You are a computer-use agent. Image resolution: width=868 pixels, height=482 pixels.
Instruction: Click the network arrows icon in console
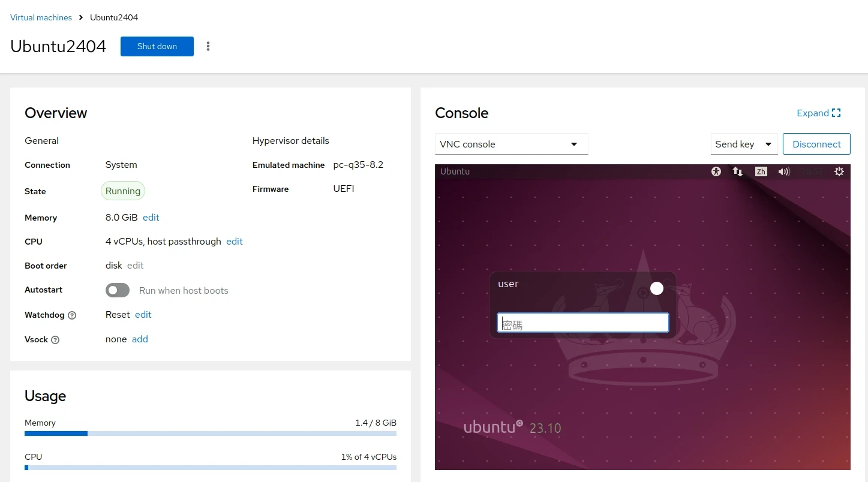point(738,171)
